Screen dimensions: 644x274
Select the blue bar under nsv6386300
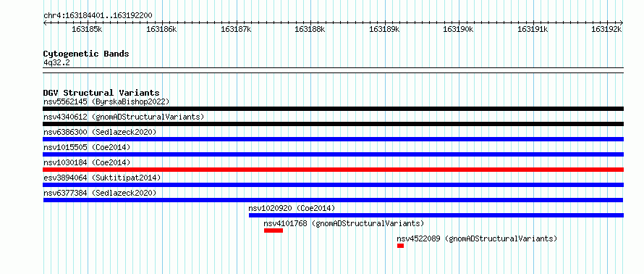(x=334, y=139)
